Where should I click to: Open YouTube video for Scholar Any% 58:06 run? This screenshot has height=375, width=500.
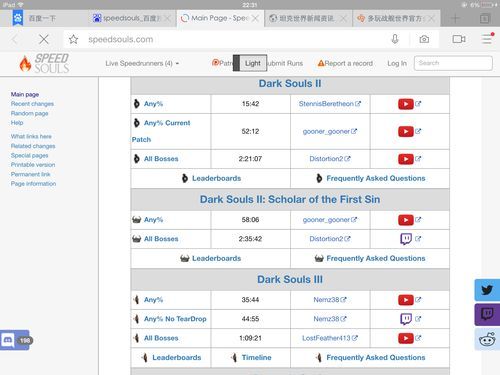405,220
